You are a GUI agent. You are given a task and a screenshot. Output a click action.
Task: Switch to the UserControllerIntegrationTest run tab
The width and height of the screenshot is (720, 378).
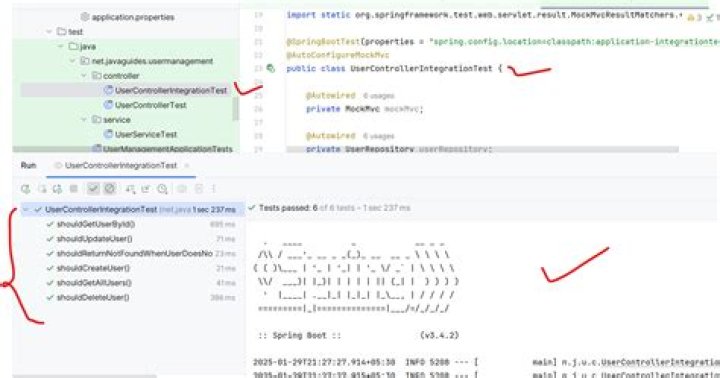click(x=121, y=165)
